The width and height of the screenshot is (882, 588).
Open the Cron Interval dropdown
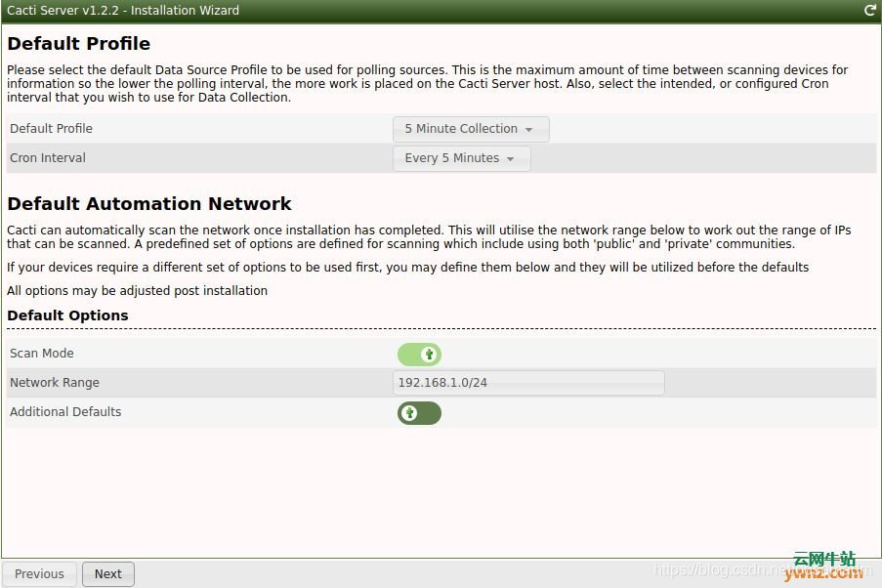pyautogui.click(x=461, y=158)
